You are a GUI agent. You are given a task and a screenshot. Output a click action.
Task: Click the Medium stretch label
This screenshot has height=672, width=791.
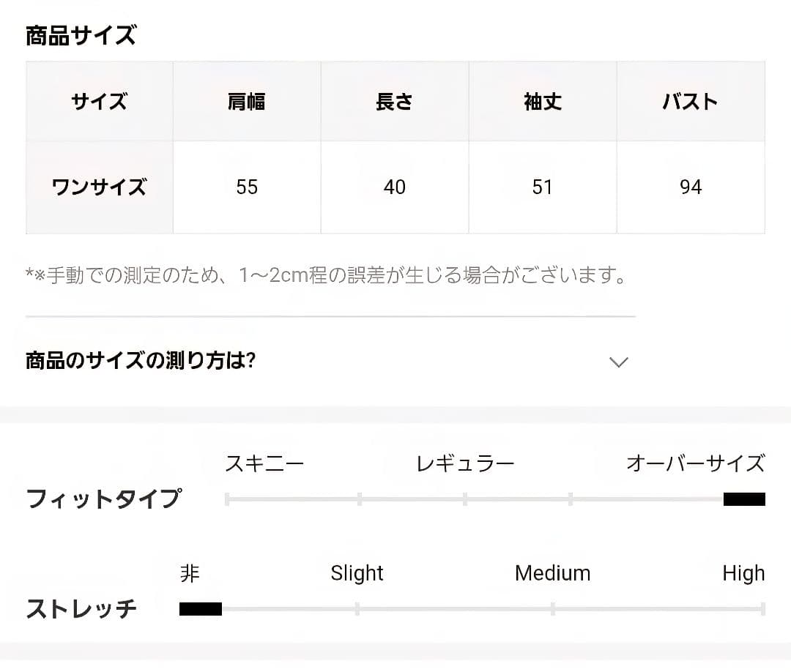[552, 573]
